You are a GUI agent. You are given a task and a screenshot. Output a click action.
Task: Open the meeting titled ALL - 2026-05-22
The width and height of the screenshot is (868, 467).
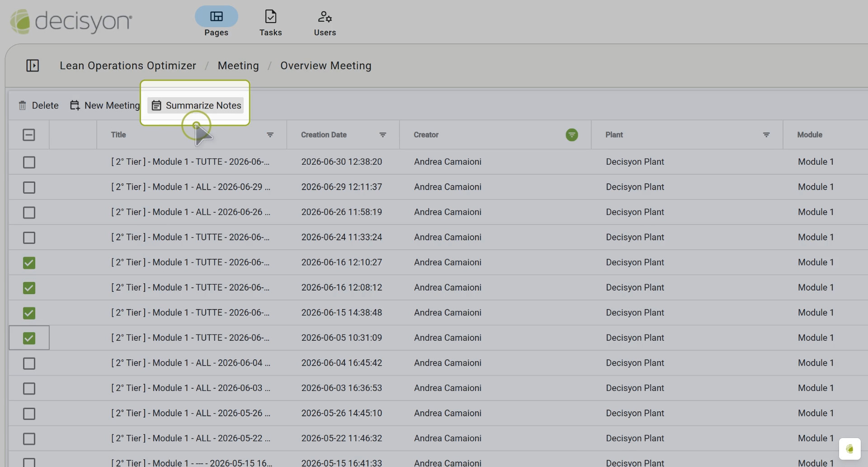(x=191, y=438)
